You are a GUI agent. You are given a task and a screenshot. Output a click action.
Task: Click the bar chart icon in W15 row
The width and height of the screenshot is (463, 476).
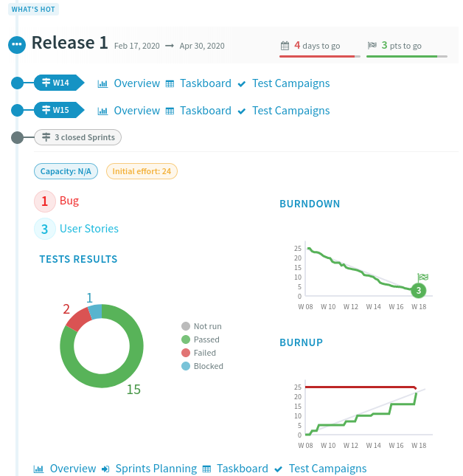tap(102, 111)
